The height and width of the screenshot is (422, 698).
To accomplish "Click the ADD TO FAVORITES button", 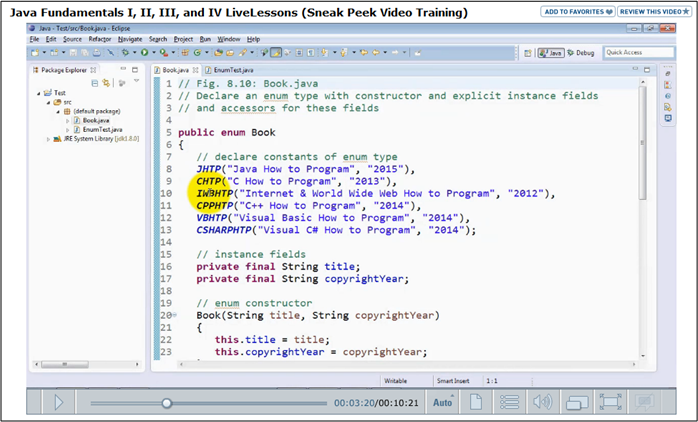I will [578, 12].
